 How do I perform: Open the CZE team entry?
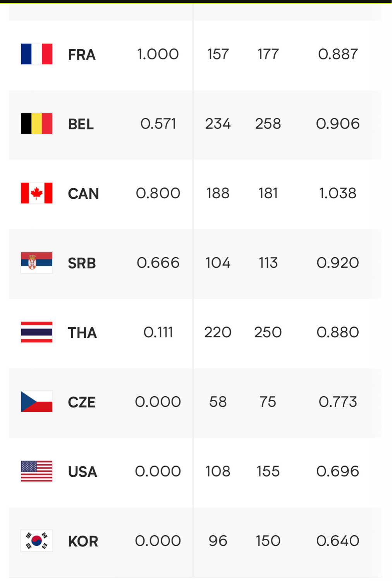point(82,402)
